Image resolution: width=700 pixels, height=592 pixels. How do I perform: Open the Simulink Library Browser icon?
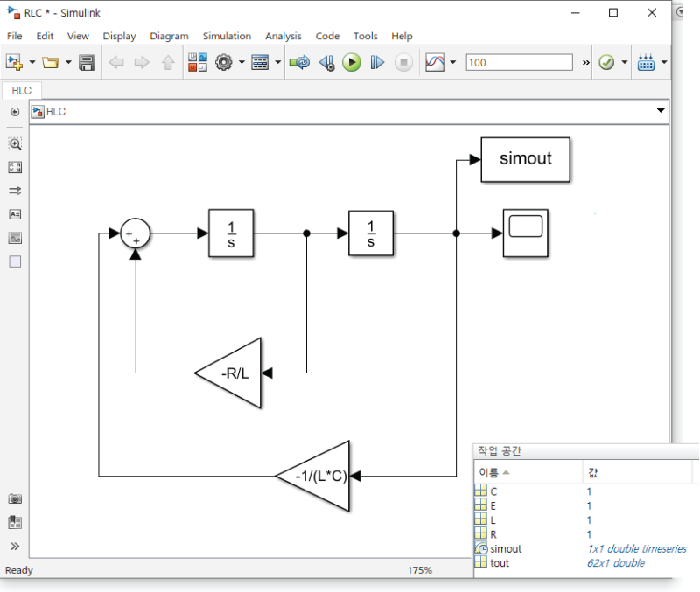pos(197,62)
